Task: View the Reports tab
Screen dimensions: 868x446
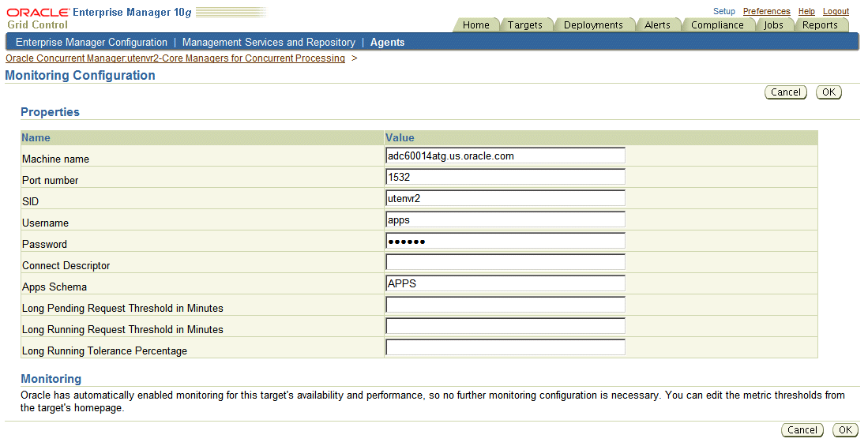Action: click(820, 25)
